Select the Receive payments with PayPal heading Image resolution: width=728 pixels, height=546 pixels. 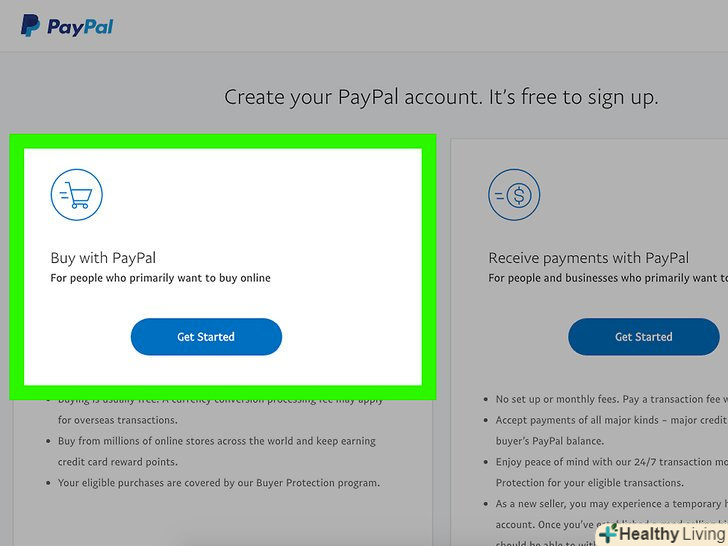point(589,258)
